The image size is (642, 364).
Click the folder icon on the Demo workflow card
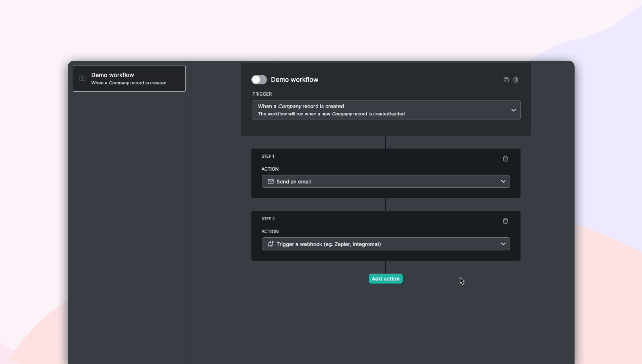(x=82, y=78)
